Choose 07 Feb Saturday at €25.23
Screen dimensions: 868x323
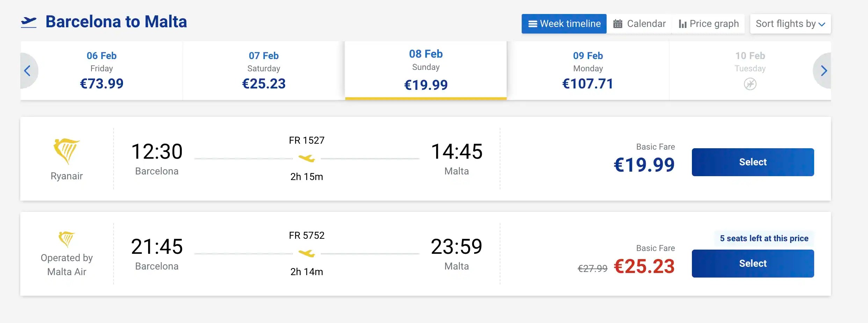pyautogui.click(x=264, y=71)
